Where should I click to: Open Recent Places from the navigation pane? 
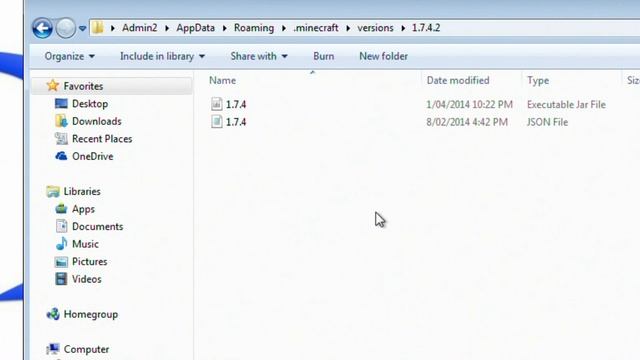pyautogui.click(x=102, y=139)
